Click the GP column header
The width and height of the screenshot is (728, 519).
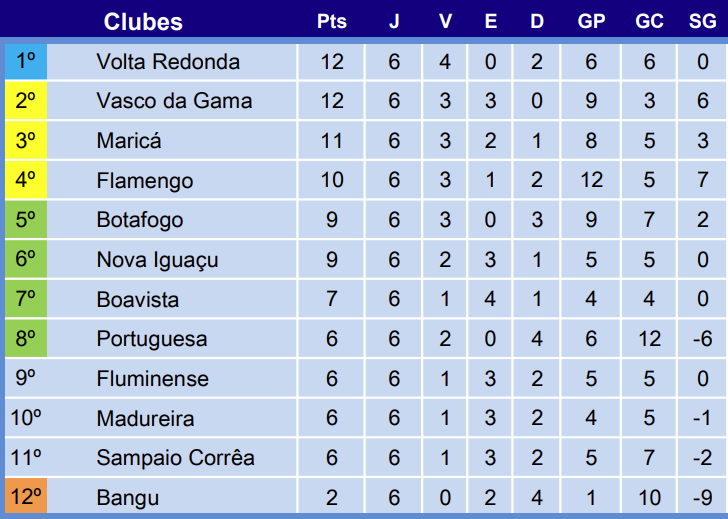coord(591,21)
